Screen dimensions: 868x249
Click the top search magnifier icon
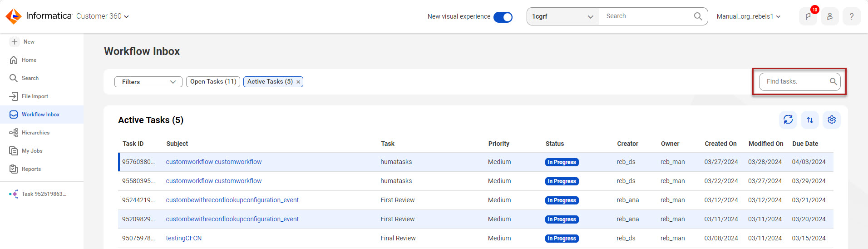pyautogui.click(x=698, y=16)
